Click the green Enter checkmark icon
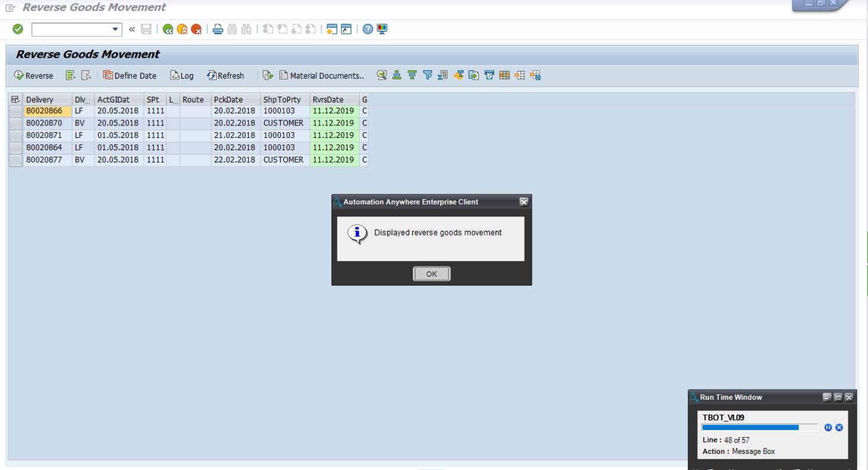 pos(18,29)
